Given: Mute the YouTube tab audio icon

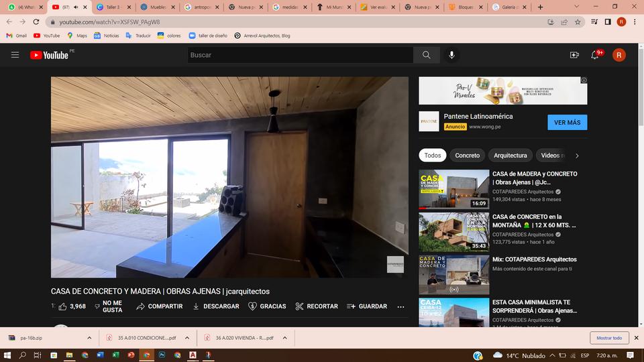Looking at the screenshot, I should 76,7.
